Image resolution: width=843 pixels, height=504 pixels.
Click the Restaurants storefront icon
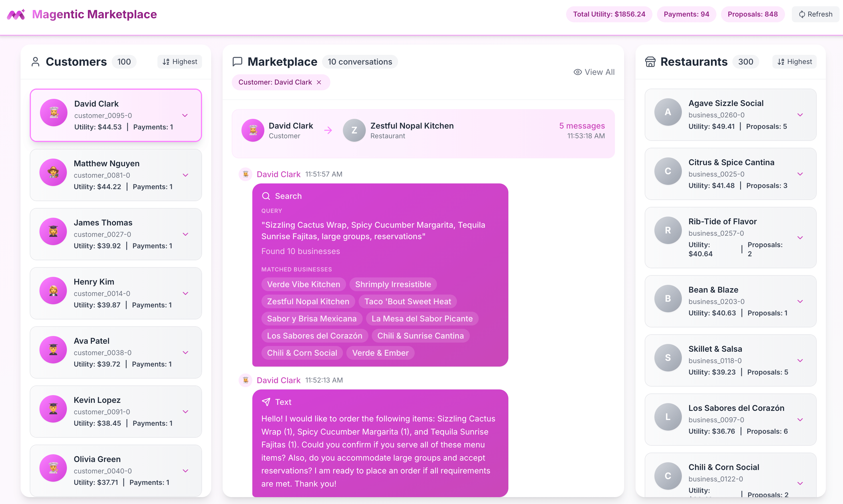point(650,62)
